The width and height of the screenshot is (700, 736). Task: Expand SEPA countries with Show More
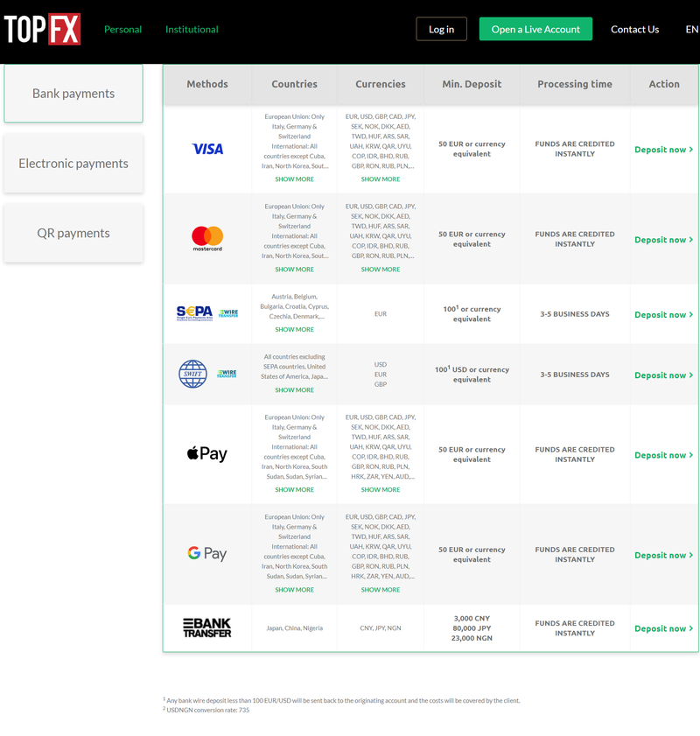click(x=295, y=330)
